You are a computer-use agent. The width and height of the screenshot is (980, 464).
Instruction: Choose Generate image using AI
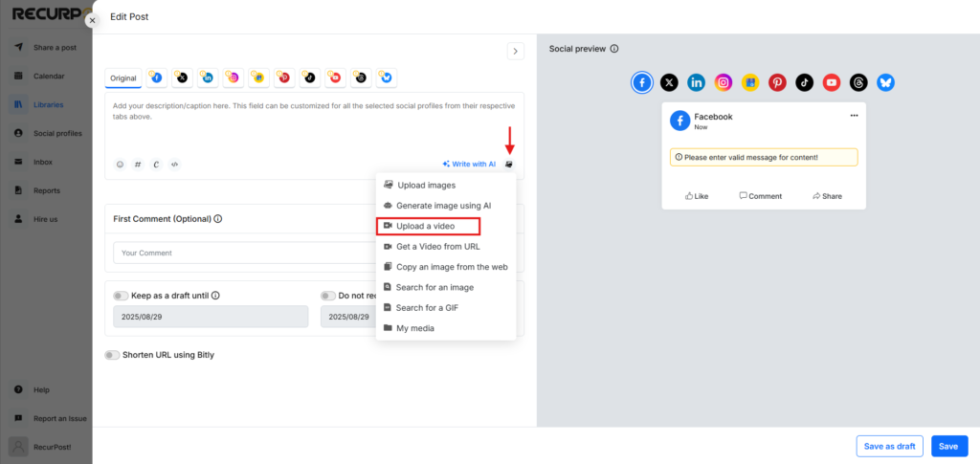pyautogui.click(x=446, y=206)
